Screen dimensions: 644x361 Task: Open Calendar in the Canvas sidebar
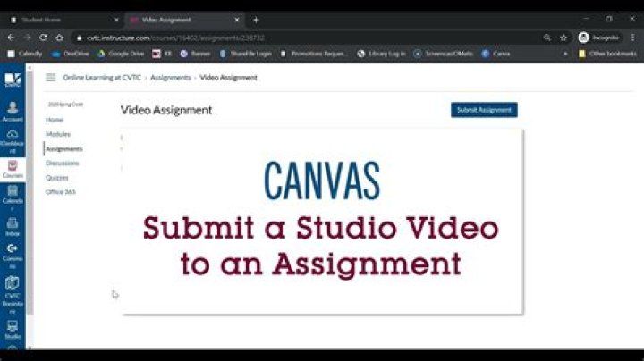[13, 196]
